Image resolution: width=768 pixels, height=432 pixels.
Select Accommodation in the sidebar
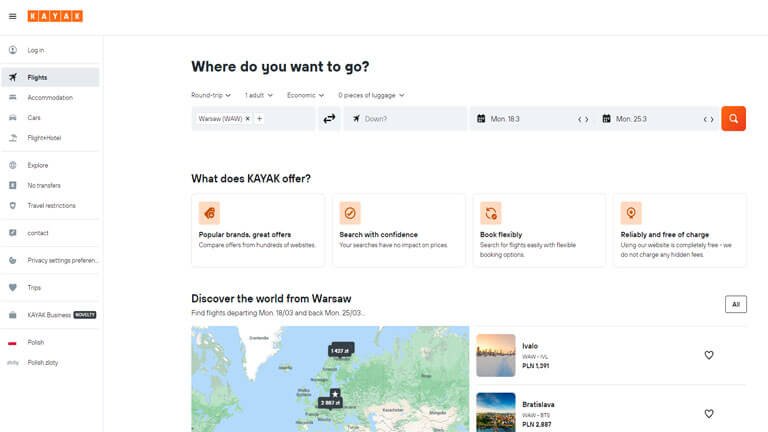pyautogui.click(x=50, y=97)
